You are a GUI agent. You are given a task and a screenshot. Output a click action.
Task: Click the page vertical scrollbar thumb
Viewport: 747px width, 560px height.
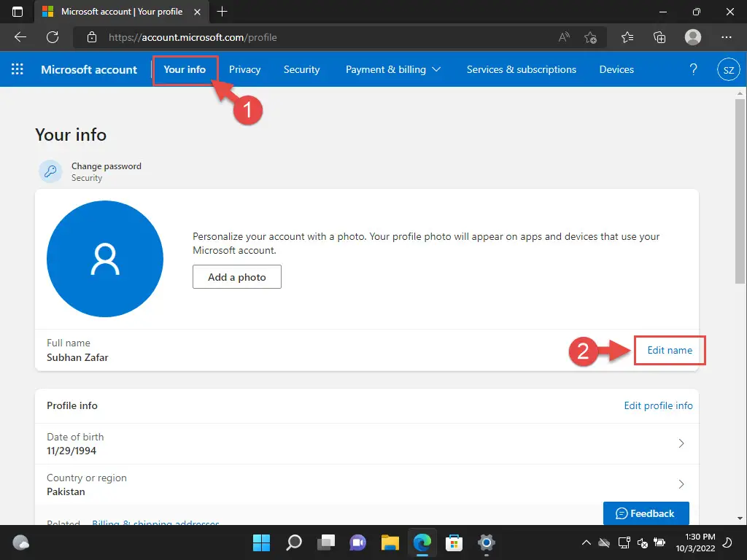(740, 190)
